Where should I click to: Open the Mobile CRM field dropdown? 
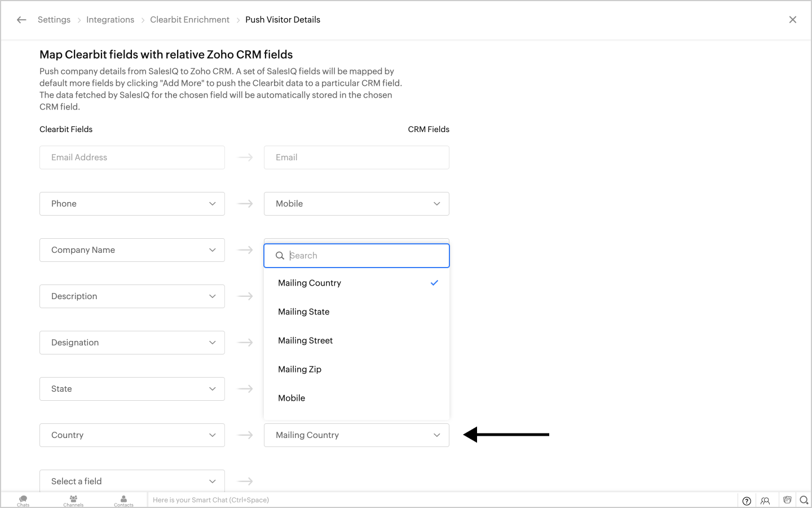tap(356, 204)
